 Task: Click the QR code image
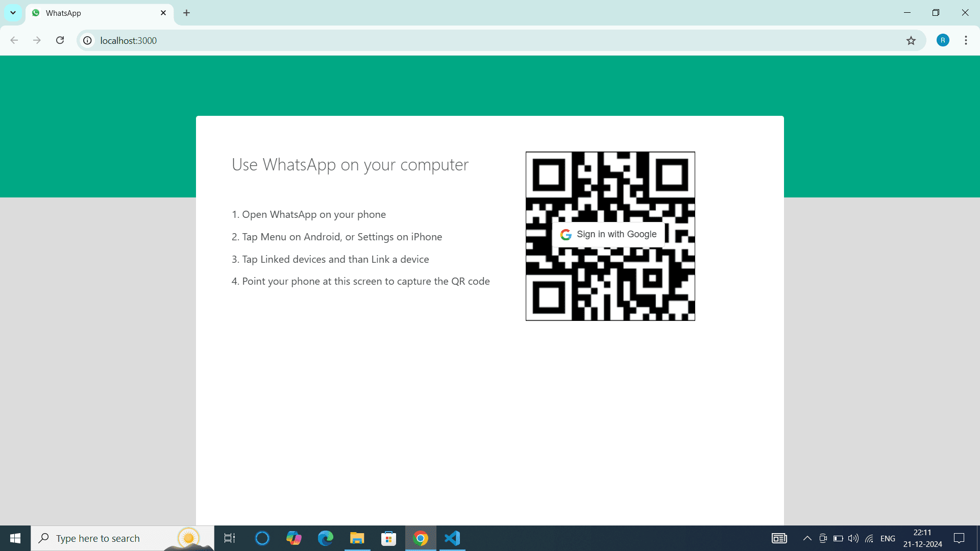coord(610,236)
